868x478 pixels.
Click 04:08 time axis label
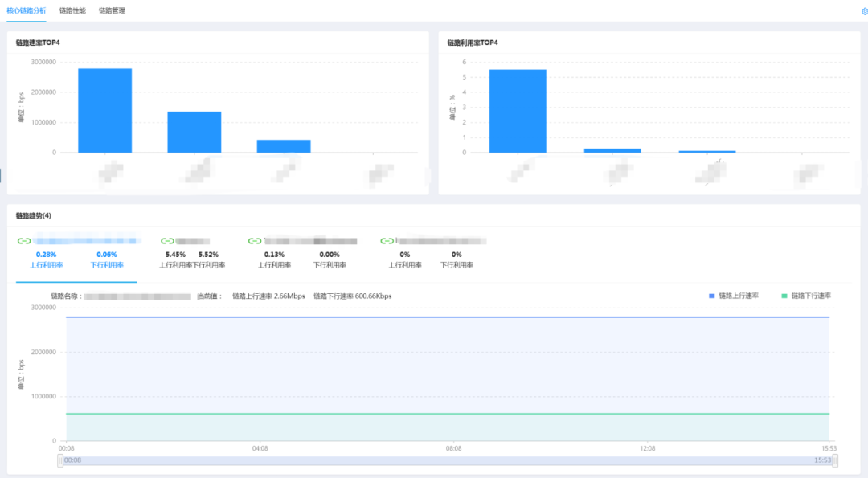pos(260,448)
